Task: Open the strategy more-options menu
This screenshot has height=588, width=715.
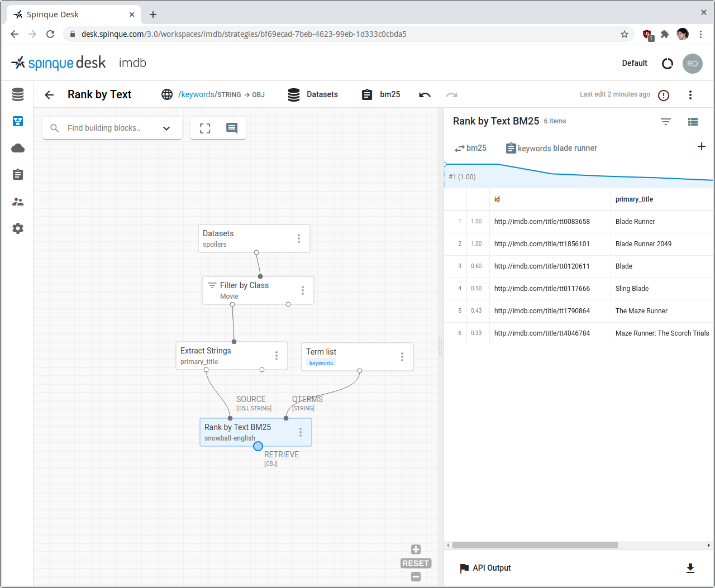Action: coord(690,95)
